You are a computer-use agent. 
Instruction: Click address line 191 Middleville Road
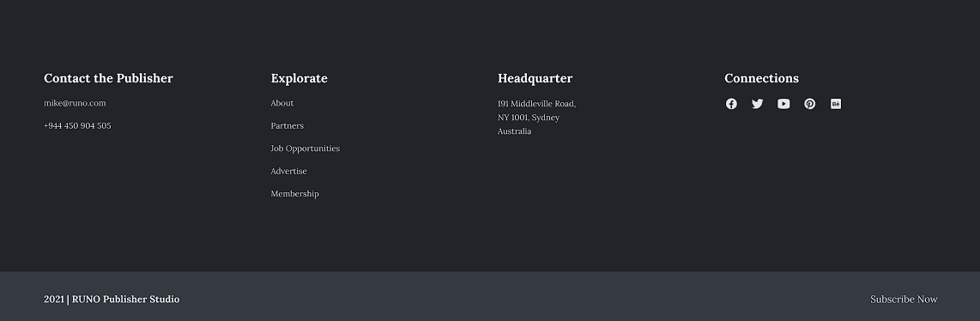tap(536, 104)
